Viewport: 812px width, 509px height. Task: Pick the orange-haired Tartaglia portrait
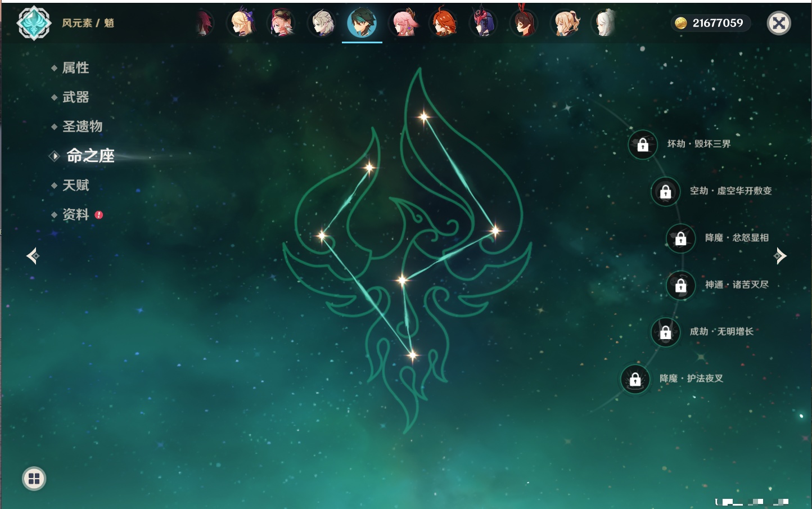coord(443,24)
